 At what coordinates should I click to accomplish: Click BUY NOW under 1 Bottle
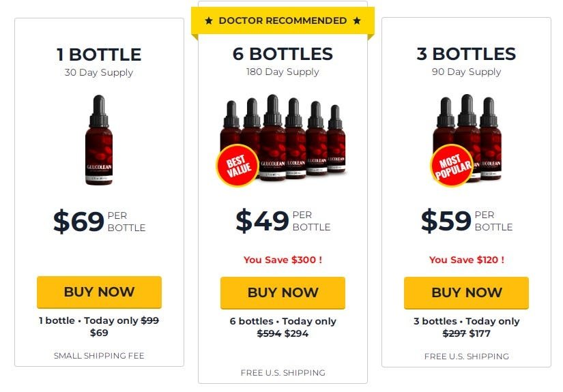(99, 292)
